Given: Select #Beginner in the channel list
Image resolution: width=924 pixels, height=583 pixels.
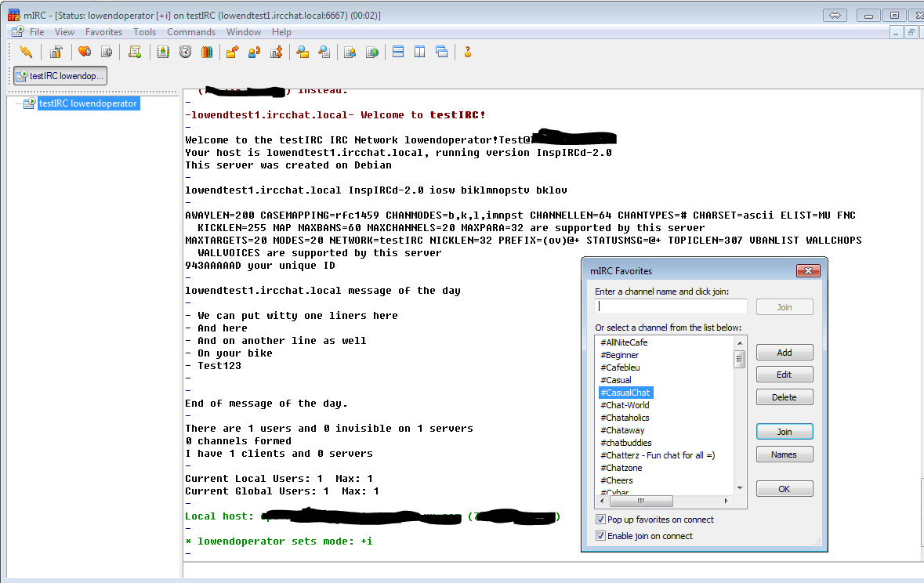Looking at the screenshot, I should pyautogui.click(x=619, y=355).
